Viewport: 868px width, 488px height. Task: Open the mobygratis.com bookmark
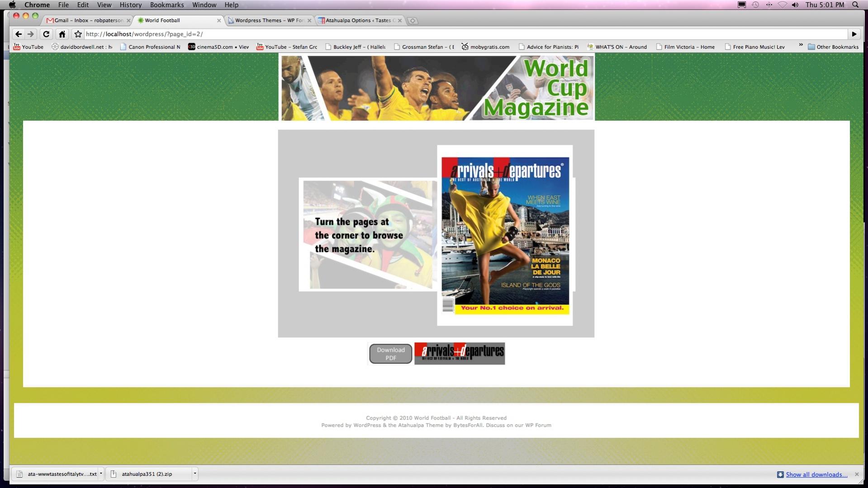point(485,47)
